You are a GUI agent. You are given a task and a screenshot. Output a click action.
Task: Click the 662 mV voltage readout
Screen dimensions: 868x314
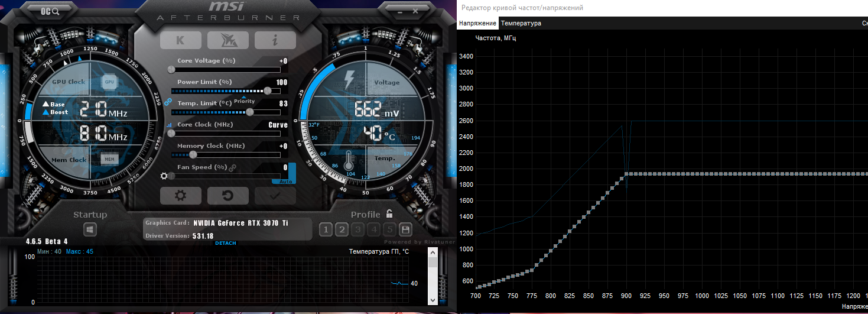point(376,109)
